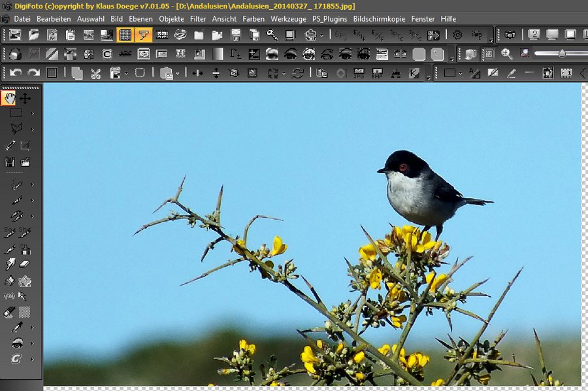588x391 pixels.
Task: Toggle the strikethrough ABC text button
Action: (x=125, y=54)
